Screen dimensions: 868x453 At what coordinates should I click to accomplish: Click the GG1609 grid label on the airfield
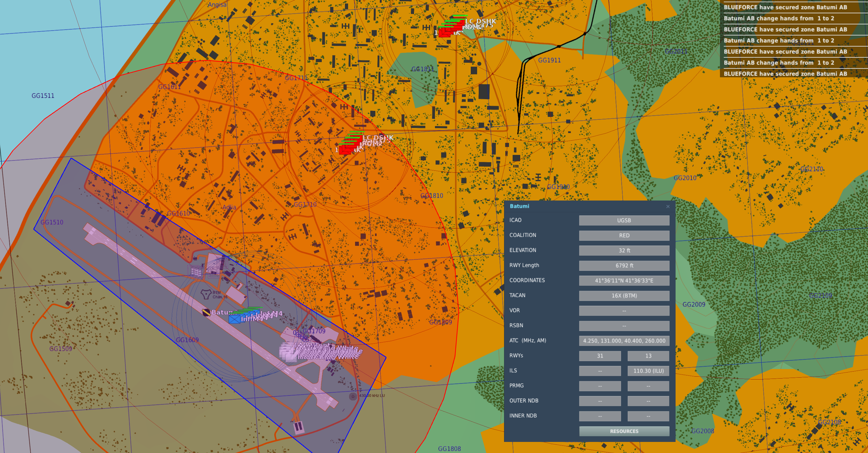187,340
